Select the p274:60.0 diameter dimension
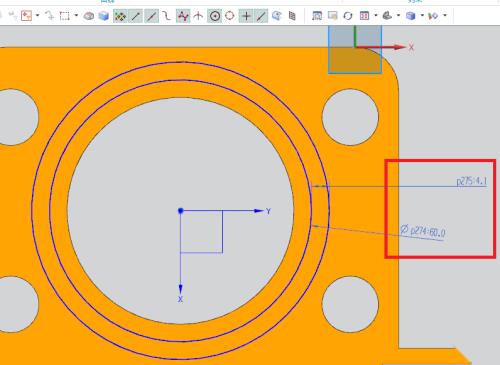Image resolution: width=500 pixels, height=365 pixels. click(423, 231)
